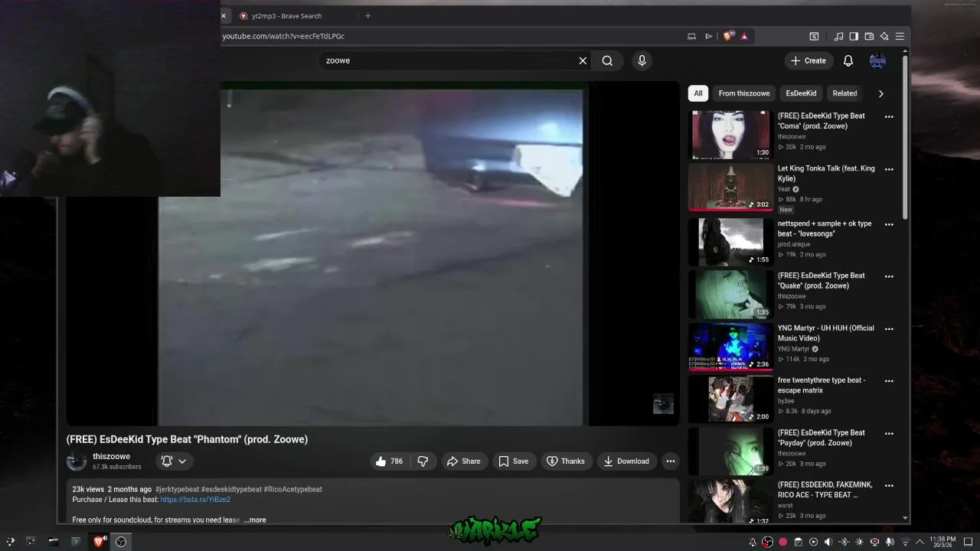
Task: Open options menu for "Coma" type beat
Action: 889,117
